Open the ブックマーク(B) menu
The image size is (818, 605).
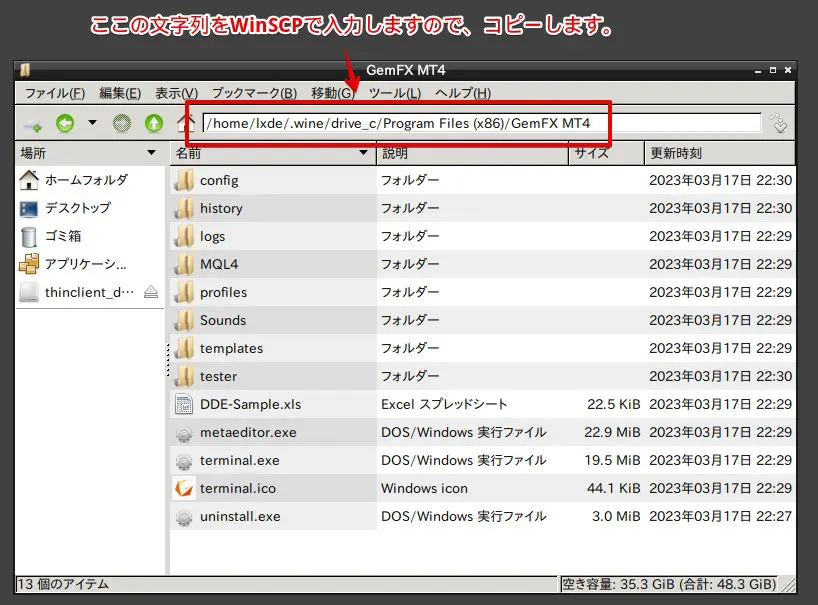pos(254,93)
